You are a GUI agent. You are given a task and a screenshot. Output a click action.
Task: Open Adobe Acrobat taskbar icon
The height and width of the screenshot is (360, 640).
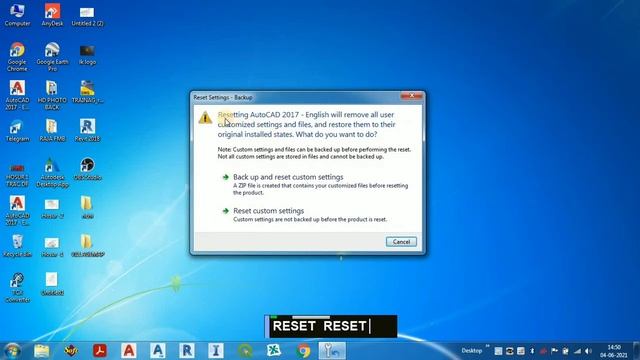click(x=100, y=351)
